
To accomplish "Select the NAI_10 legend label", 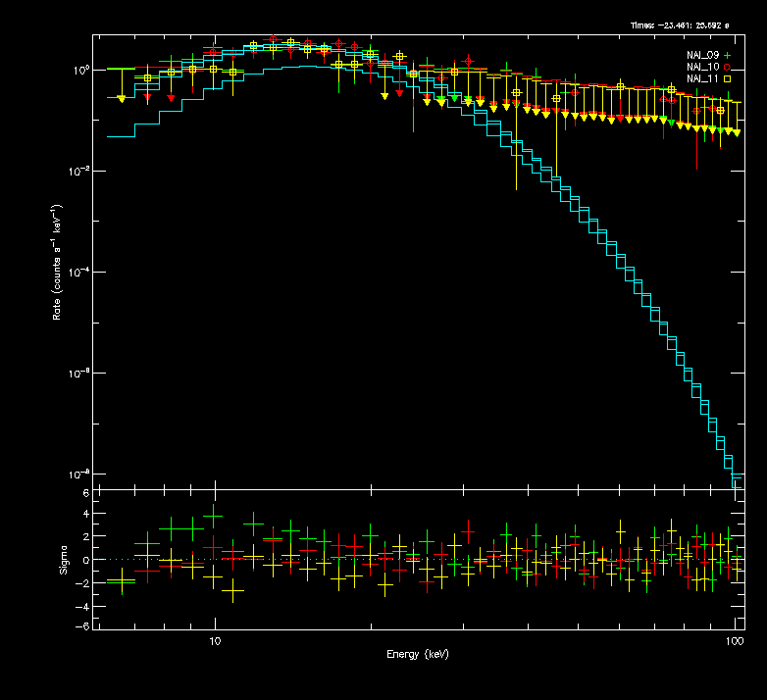I will [702, 66].
